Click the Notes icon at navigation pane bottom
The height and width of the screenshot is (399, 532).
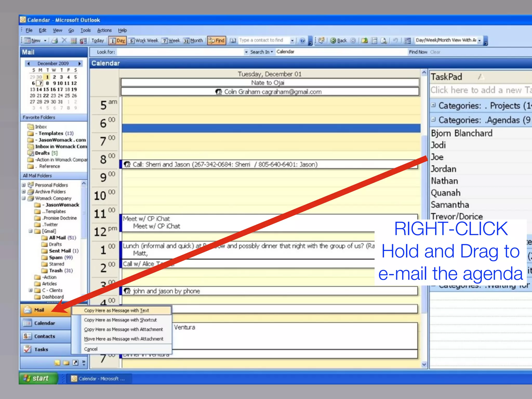click(57, 363)
